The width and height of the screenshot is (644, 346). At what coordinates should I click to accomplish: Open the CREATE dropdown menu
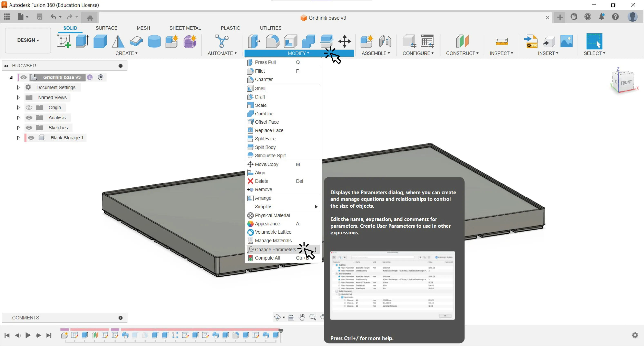pyautogui.click(x=127, y=53)
